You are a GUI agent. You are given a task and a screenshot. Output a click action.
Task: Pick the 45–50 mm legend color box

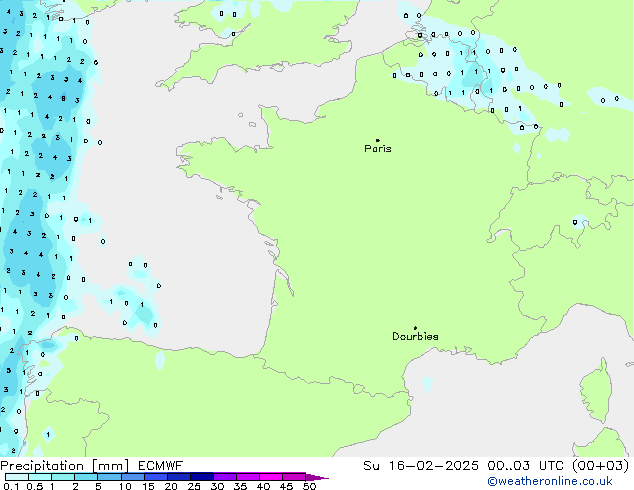pyautogui.click(x=294, y=477)
